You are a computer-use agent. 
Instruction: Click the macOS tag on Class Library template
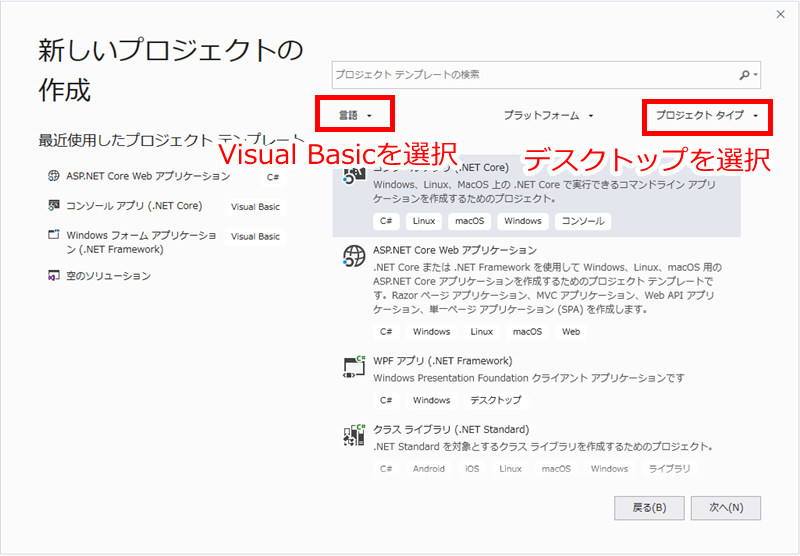556,468
